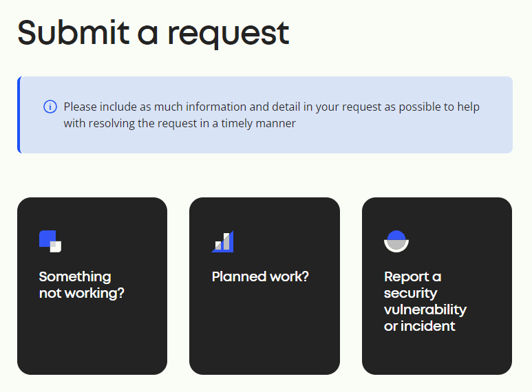Click the small white square in the squares icon
Image resolution: width=532 pixels, height=392 pixels.
pyautogui.click(x=56, y=247)
